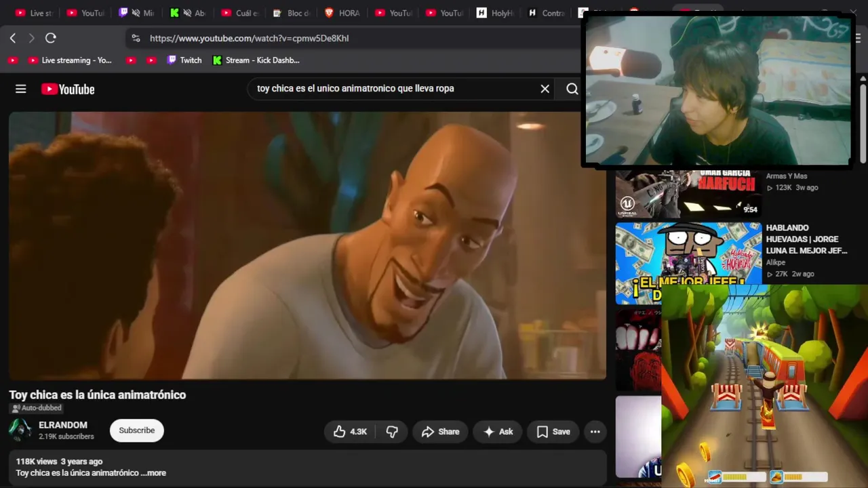Open the Live streaming bookmark
The width and height of the screenshot is (868, 488).
[x=69, y=60]
